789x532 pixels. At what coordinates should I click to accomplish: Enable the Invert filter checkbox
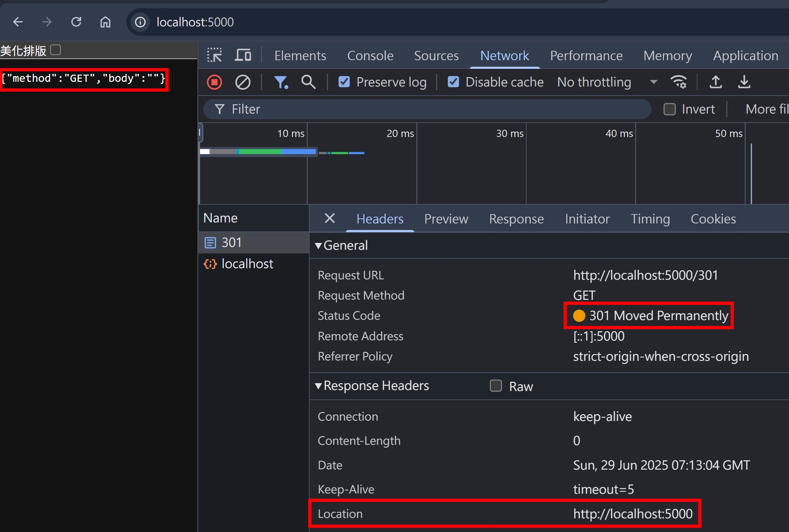point(670,109)
